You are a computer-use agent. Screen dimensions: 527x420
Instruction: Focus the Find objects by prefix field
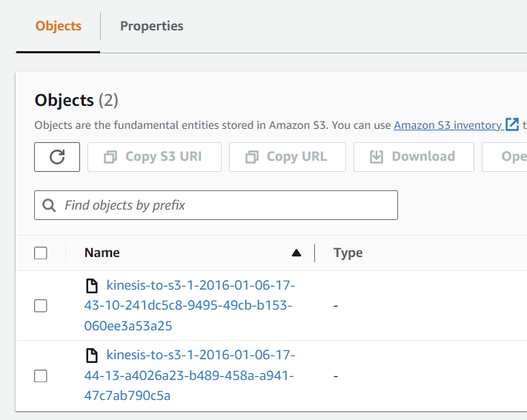(x=222, y=205)
